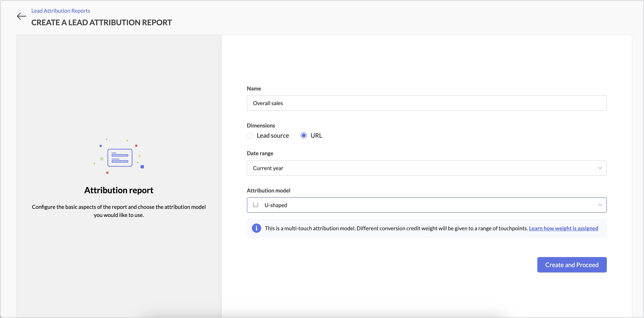Click the back arrow icon
This screenshot has width=644, height=318.
click(x=21, y=16)
